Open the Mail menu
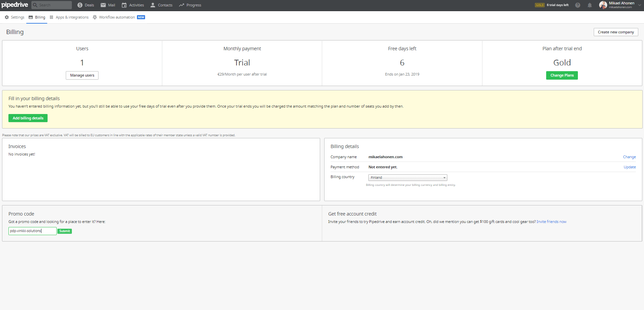The image size is (644, 310). (108, 5)
